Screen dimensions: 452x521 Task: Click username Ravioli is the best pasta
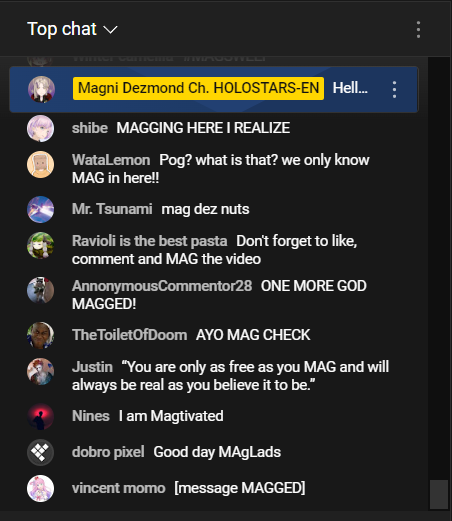click(x=150, y=241)
